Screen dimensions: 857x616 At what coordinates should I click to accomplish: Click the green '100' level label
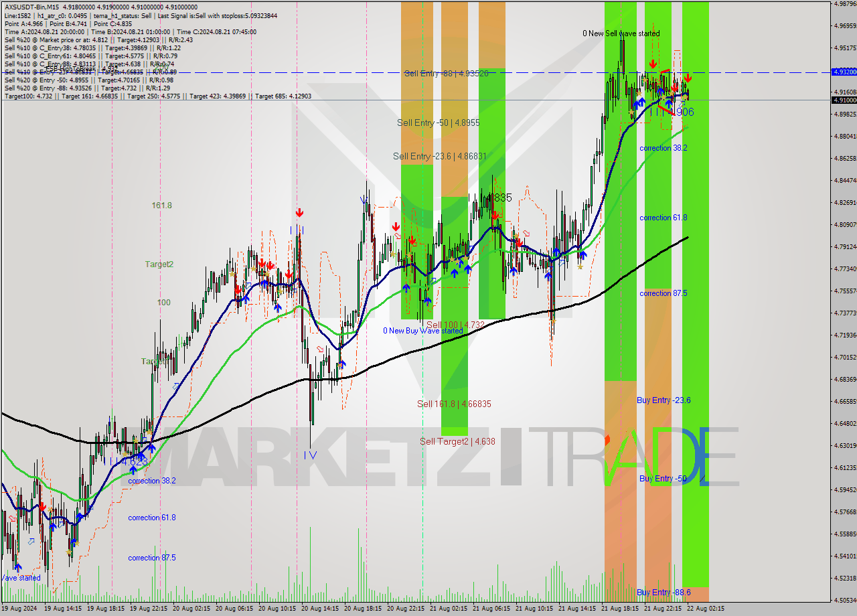(x=164, y=303)
